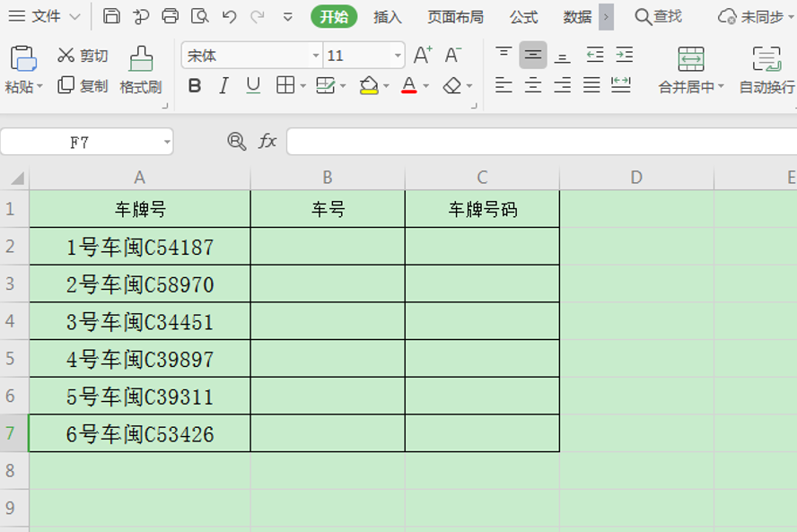This screenshot has width=797, height=532.
Task: Open the font size dropdown list
Action: pyautogui.click(x=398, y=56)
